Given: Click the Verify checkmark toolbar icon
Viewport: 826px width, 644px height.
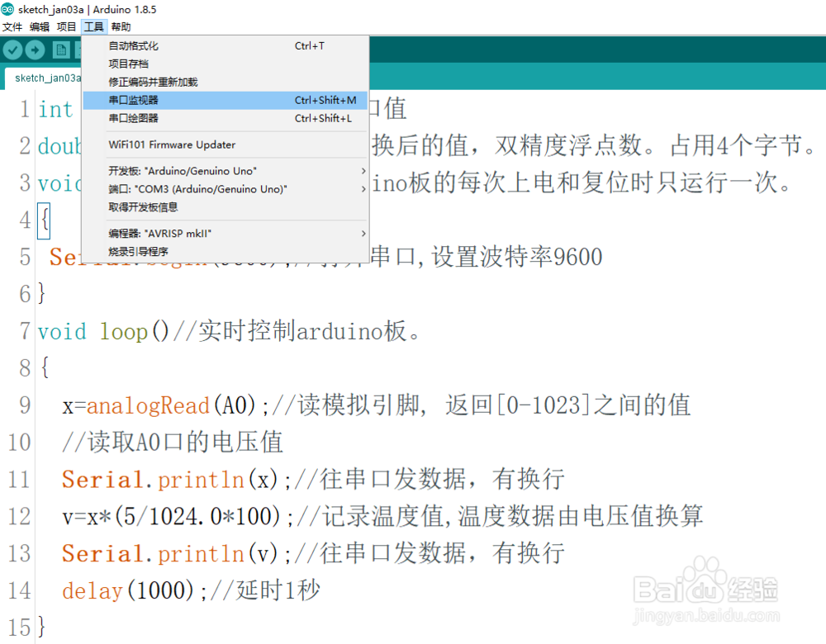Looking at the screenshot, I should (12, 50).
